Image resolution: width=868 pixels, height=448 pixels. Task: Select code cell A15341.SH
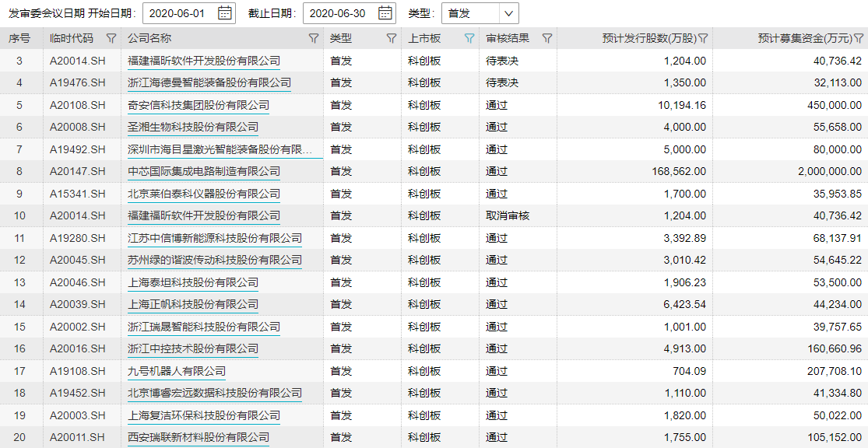coord(78,194)
